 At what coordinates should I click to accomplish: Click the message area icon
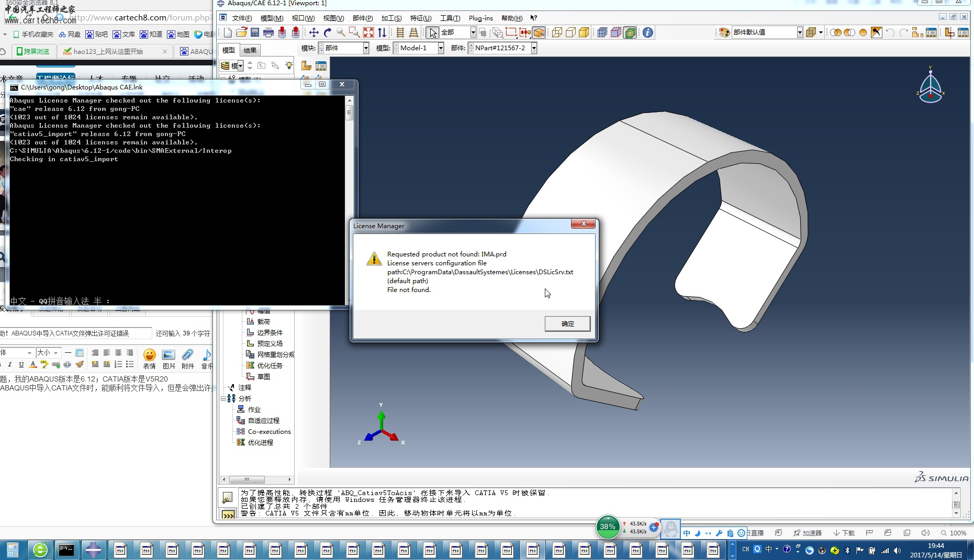(x=228, y=498)
